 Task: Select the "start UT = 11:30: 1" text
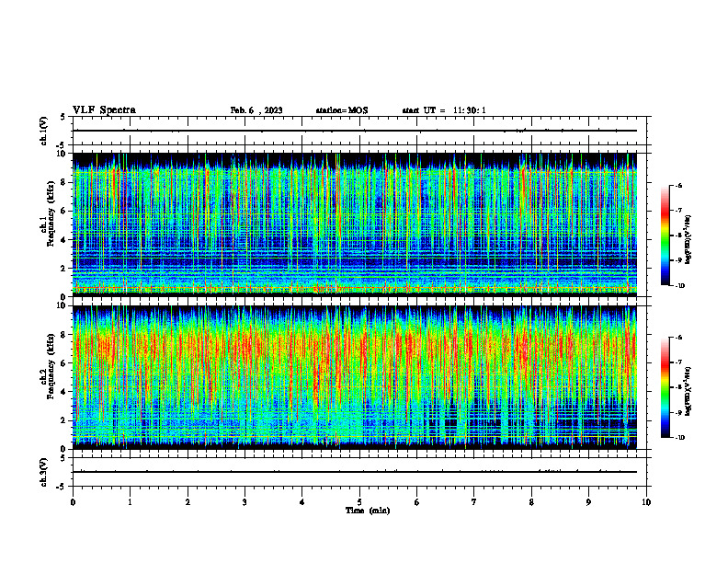pyautogui.click(x=444, y=110)
